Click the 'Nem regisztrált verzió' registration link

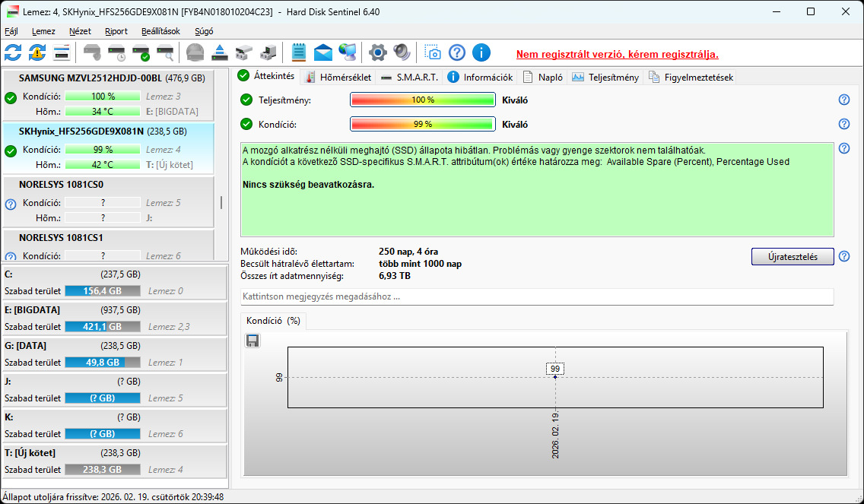617,55
